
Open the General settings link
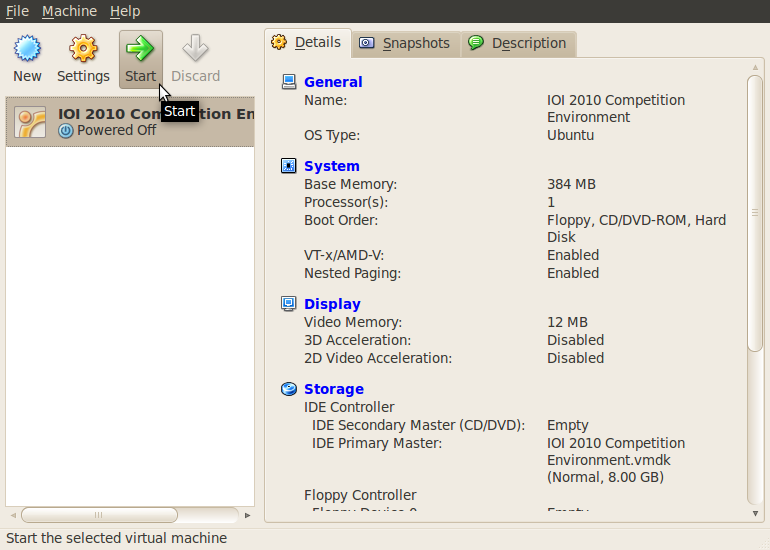[x=333, y=82]
